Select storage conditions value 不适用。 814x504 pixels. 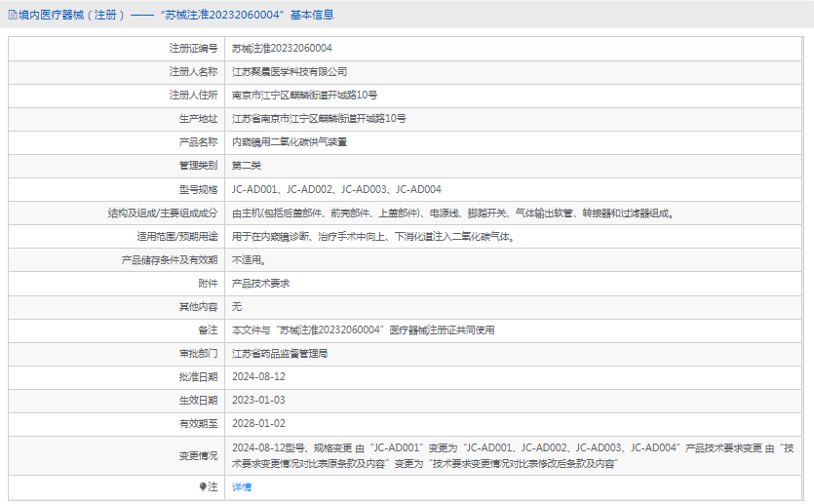point(249,260)
